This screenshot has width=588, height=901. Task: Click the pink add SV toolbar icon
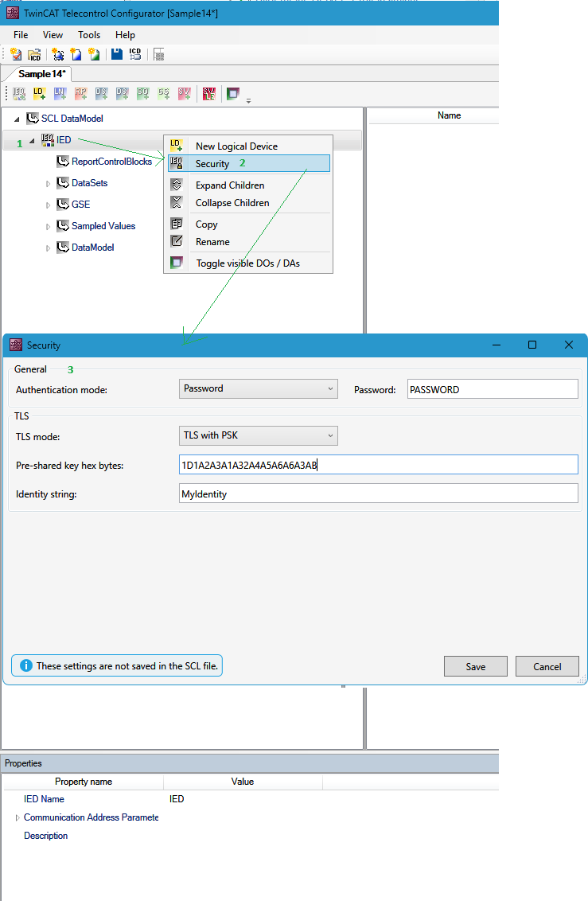click(x=184, y=93)
